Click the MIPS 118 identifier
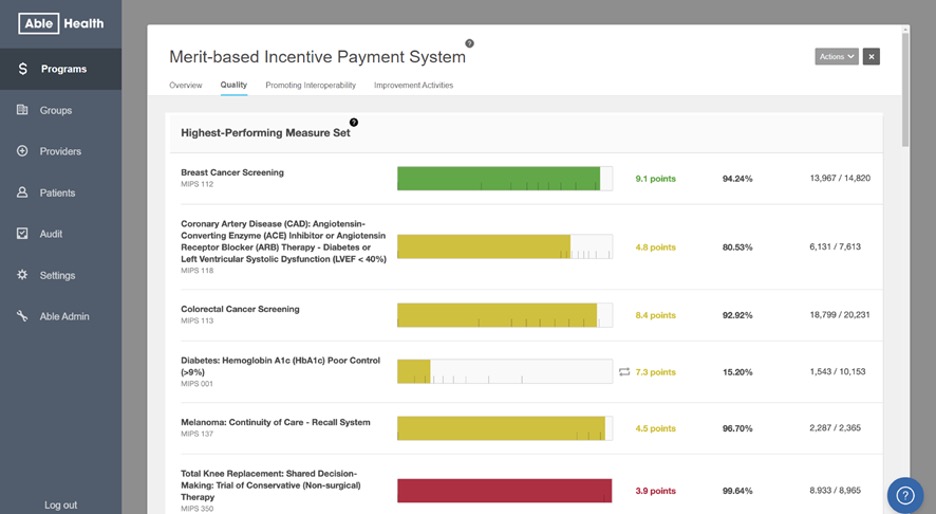The width and height of the screenshot is (936, 514). 197,270
